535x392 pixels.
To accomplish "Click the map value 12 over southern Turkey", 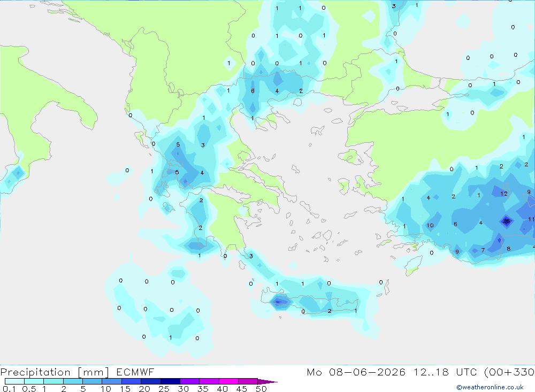I will click(504, 194).
